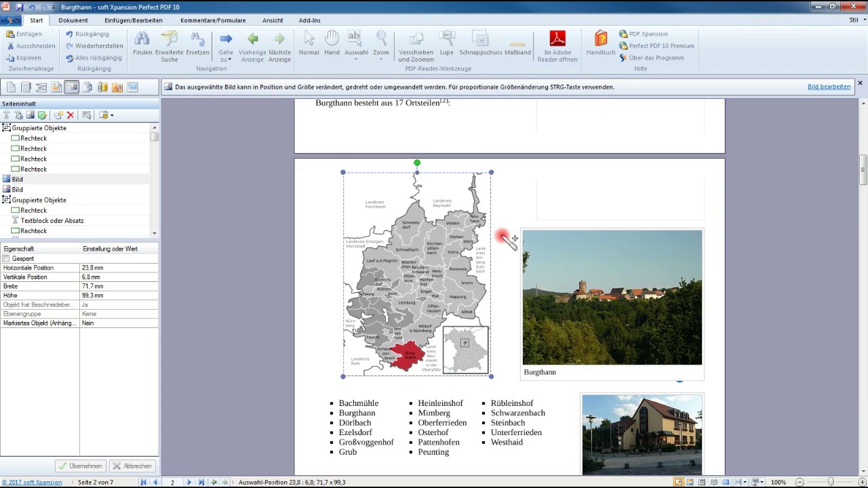Open the Ansicht tab
The image size is (868, 488).
[273, 20]
